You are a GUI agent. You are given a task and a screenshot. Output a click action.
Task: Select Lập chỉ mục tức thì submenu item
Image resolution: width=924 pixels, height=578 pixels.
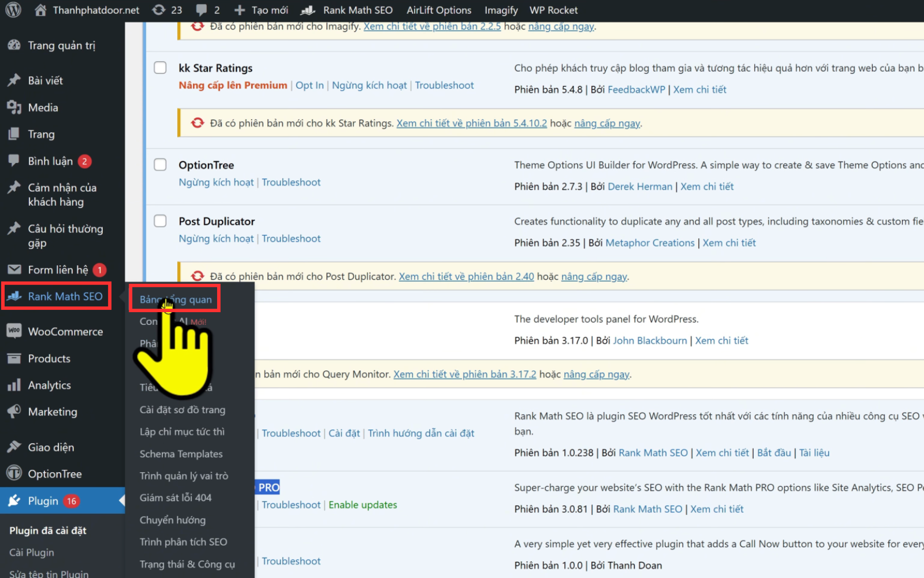point(182,432)
